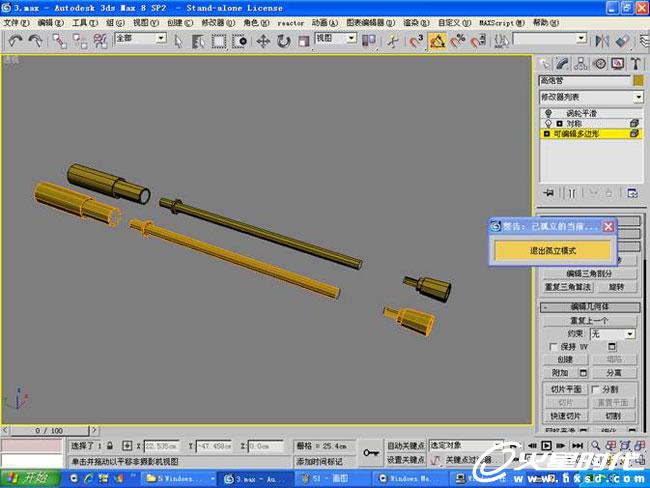
Task: Open the Utilities hammer panel tab
Action: (636, 63)
